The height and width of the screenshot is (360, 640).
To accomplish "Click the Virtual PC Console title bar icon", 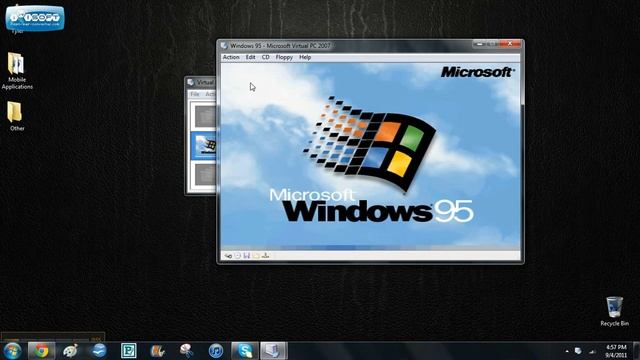I will pyautogui.click(x=191, y=82).
